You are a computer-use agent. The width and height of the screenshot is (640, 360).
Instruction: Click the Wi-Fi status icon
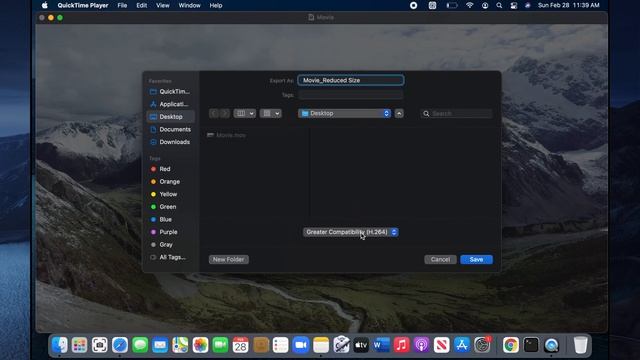[x=469, y=5]
